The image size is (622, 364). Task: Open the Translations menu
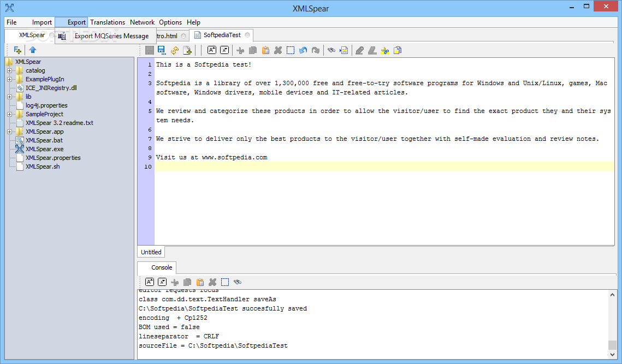tap(108, 22)
